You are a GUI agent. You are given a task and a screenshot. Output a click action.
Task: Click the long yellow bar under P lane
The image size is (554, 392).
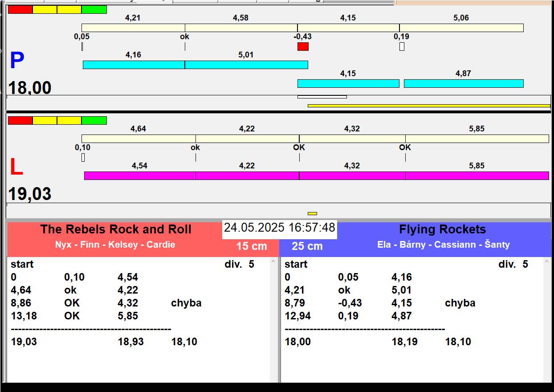pos(429,106)
